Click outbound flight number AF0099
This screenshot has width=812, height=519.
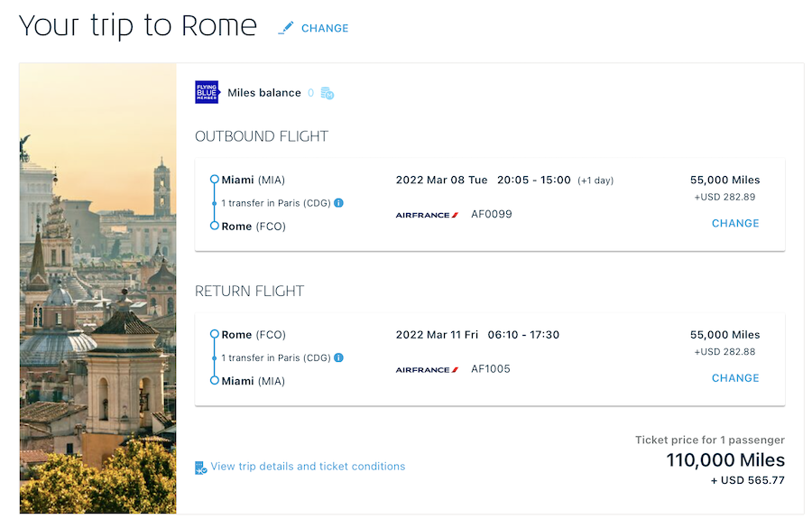coord(492,214)
